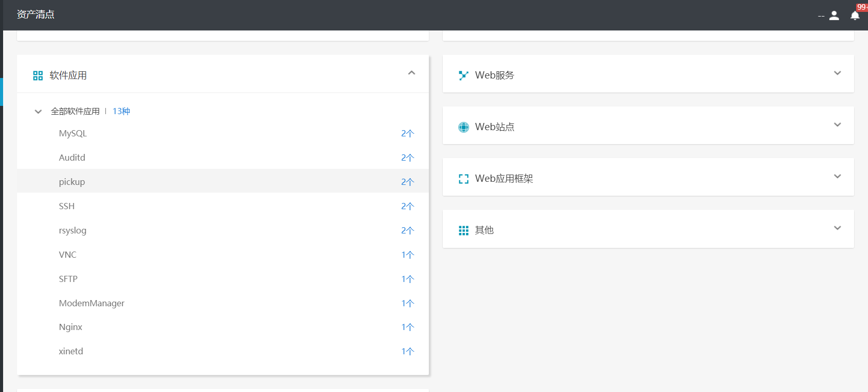Open SSH 2个 count link
Viewport: 868px width, 392px height.
(x=408, y=206)
